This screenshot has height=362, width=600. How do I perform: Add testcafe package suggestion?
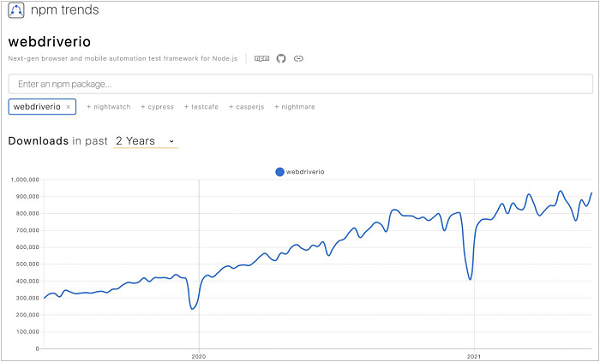(201, 107)
